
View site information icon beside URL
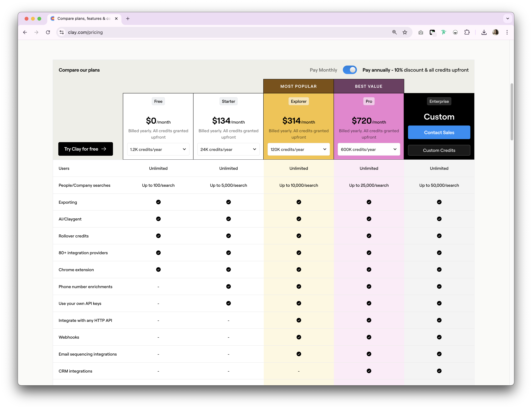click(x=62, y=32)
